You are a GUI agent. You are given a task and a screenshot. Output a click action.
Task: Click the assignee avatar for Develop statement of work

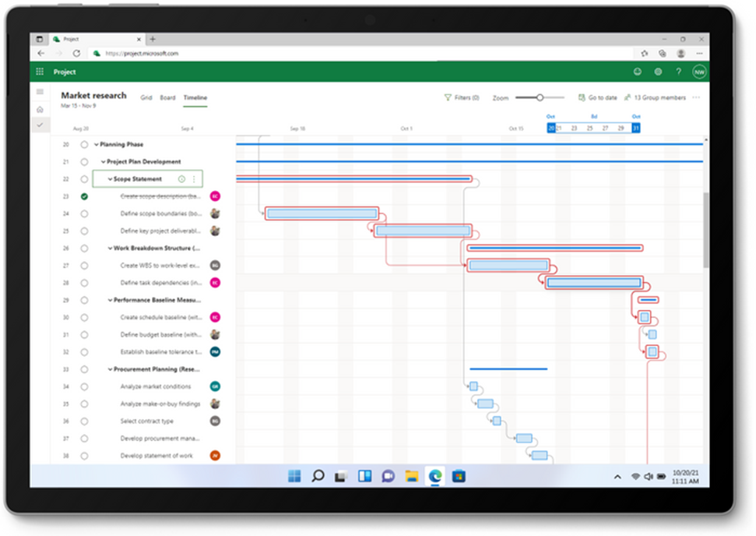click(x=215, y=456)
